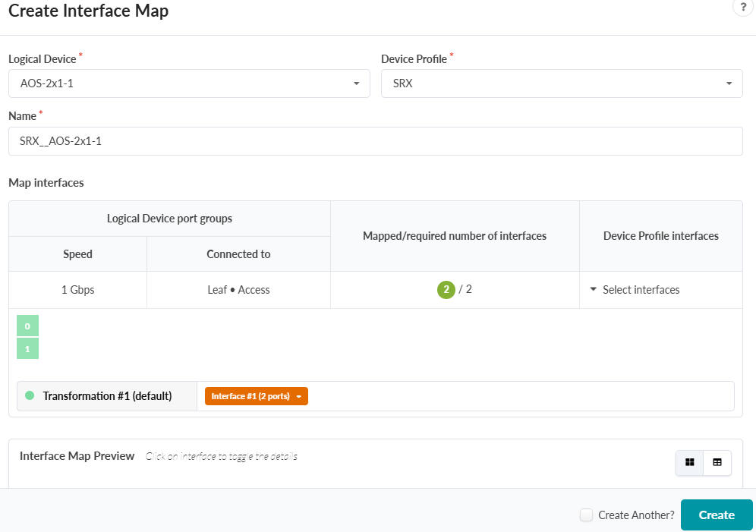
Task: Switch preview to grid view icon
Action: pos(689,462)
